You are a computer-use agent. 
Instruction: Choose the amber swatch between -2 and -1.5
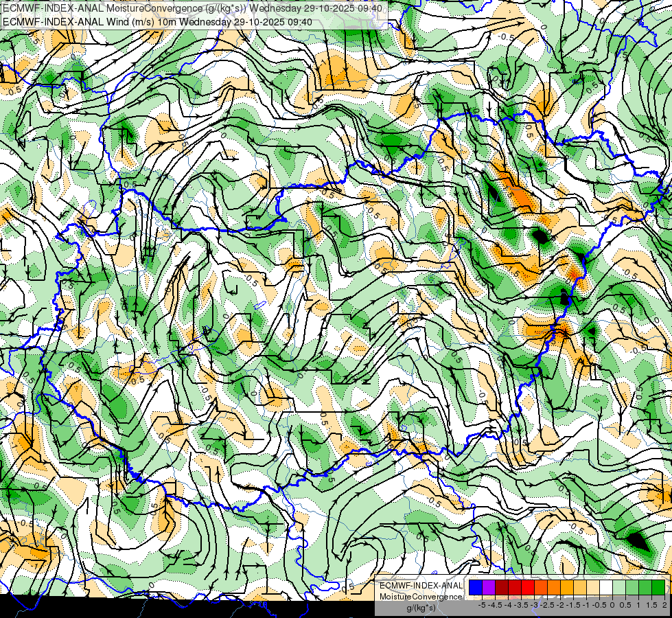[567, 588]
